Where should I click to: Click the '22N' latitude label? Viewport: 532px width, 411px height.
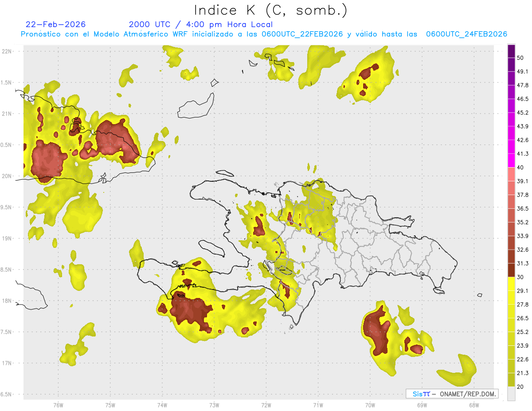click(7, 51)
